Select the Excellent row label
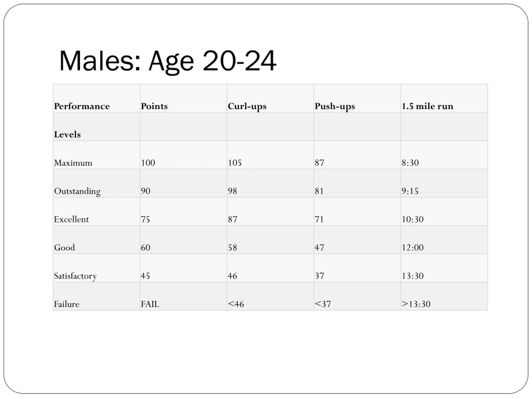This screenshot has width=532, height=399. click(71, 219)
